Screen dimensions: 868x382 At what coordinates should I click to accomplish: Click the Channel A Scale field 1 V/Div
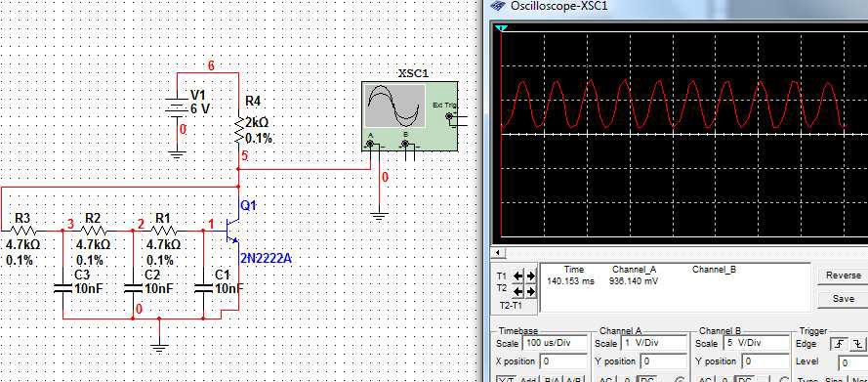click(x=653, y=343)
